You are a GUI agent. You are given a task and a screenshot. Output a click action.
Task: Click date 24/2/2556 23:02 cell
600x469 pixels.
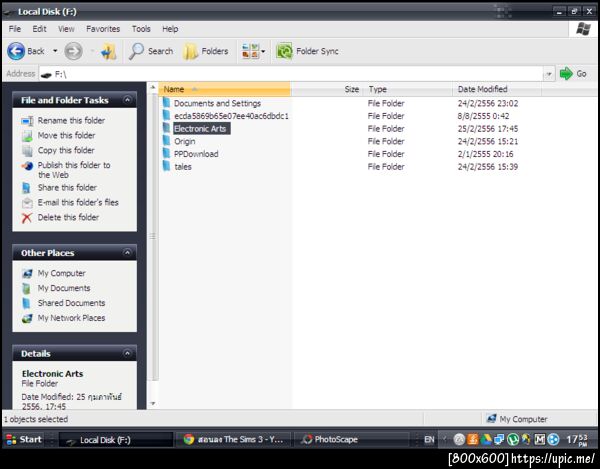[488, 103]
